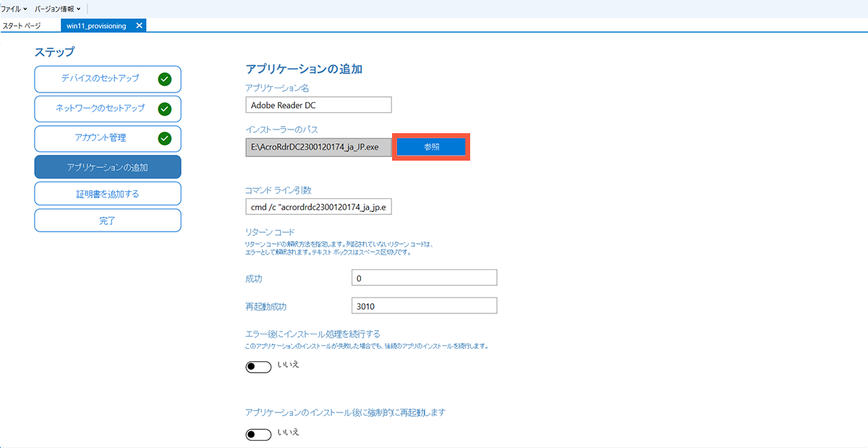Open the ファイル menu
Viewport: 868px width, 448px height.
pos(11,9)
